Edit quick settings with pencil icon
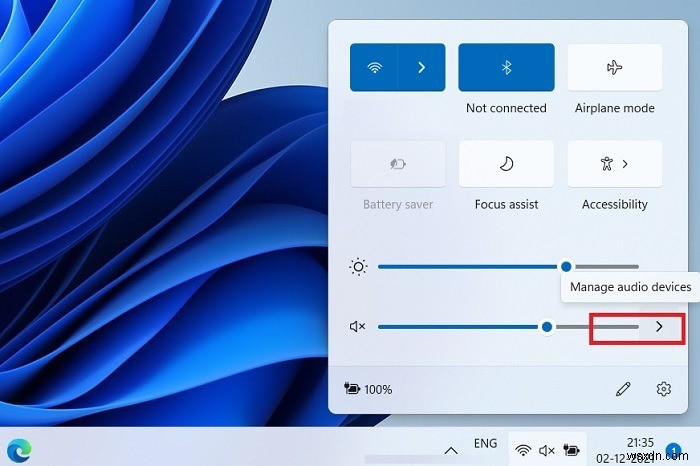The width and height of the screenshot is (700, 466). click(623, 389)
